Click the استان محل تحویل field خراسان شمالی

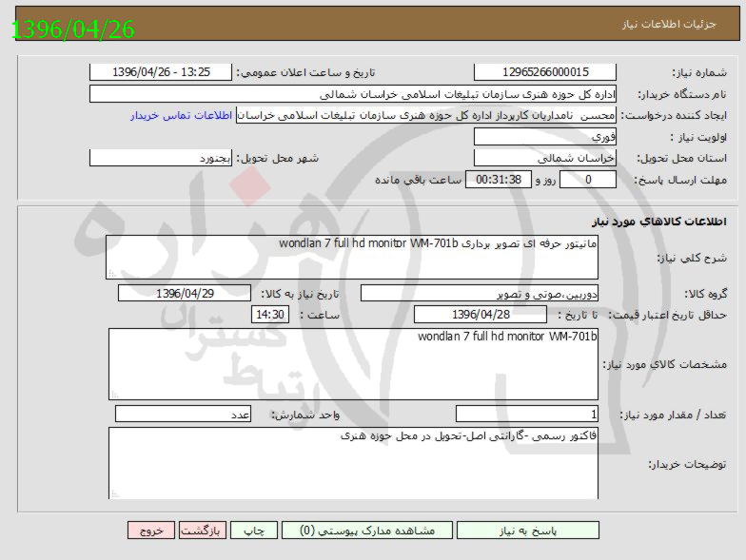[x=545, y=158]
